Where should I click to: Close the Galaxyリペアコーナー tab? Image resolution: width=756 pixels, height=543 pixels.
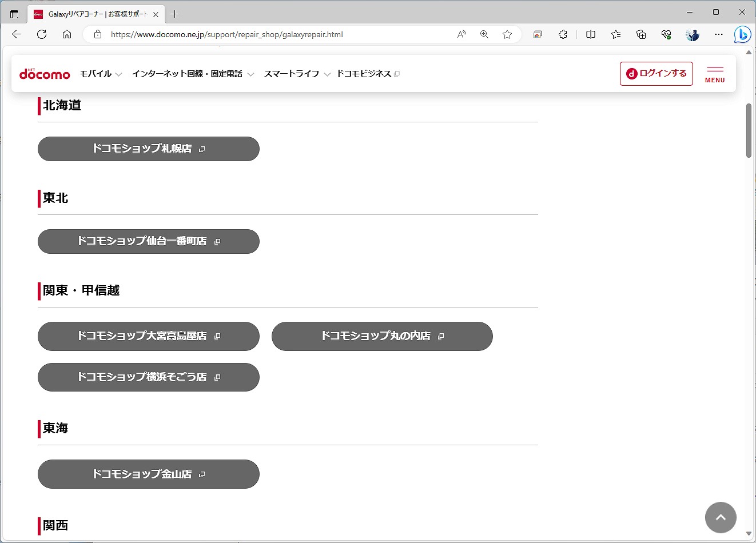click(x=156, y=14)
